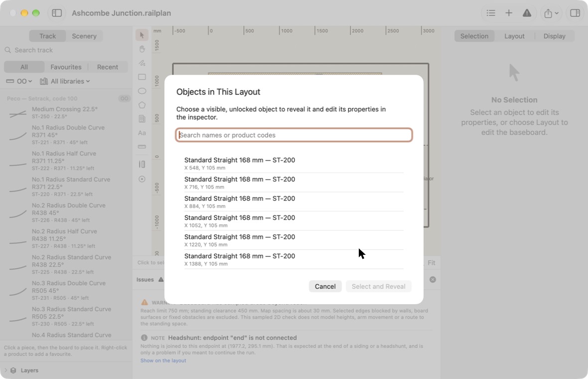Show Recent track filter
Screen dimensions: 588x379
[108, 67]
